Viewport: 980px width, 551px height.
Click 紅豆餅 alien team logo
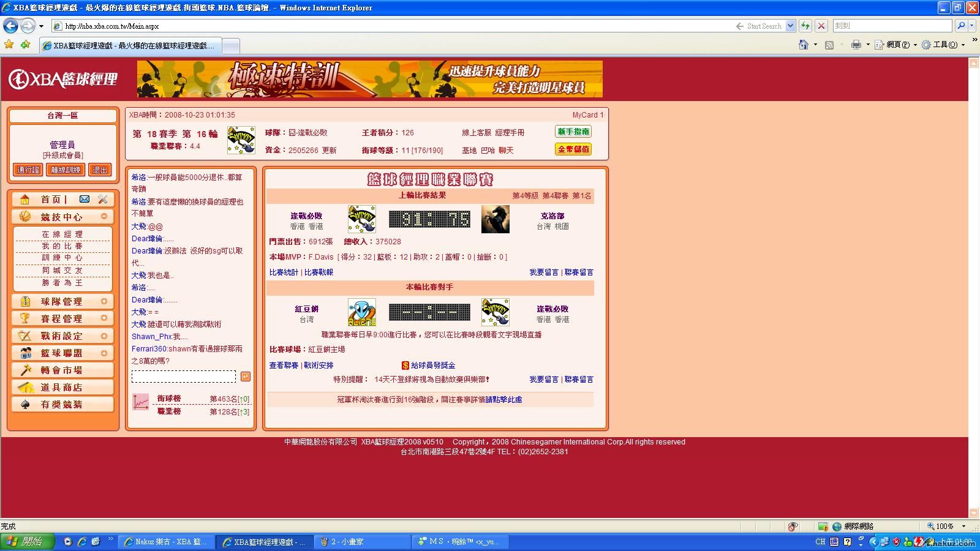click(361, 312)
